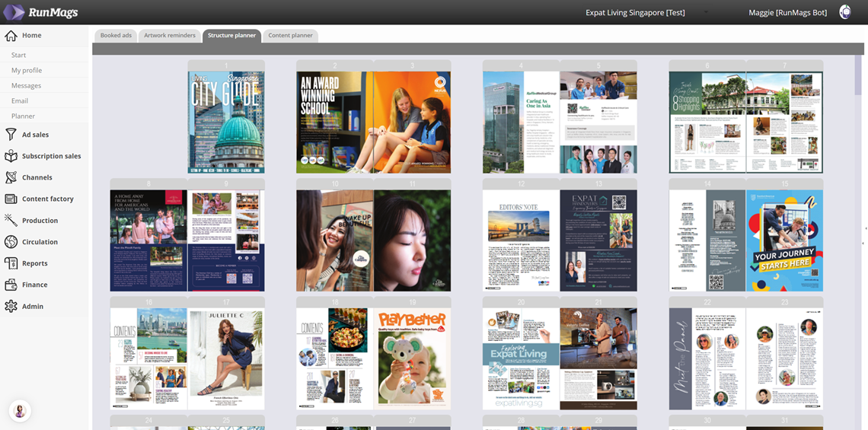Screen dimensions: 868x430
Task: Open the user avatar at sidebar bottom
Action: pos(20,411)
